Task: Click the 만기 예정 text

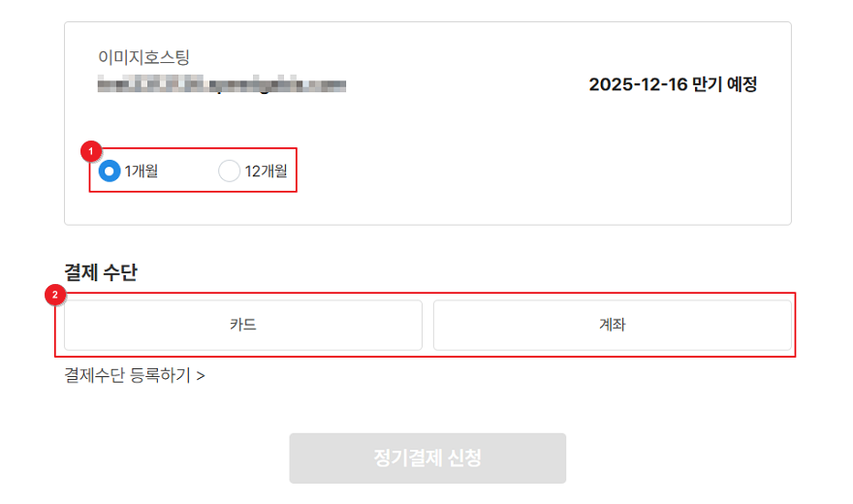Action: tap(725, 84)
